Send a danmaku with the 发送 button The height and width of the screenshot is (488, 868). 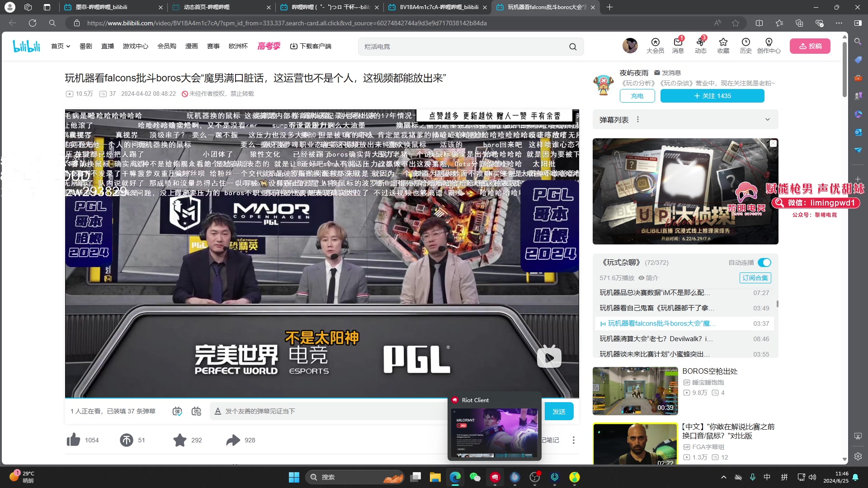(559, 411)
